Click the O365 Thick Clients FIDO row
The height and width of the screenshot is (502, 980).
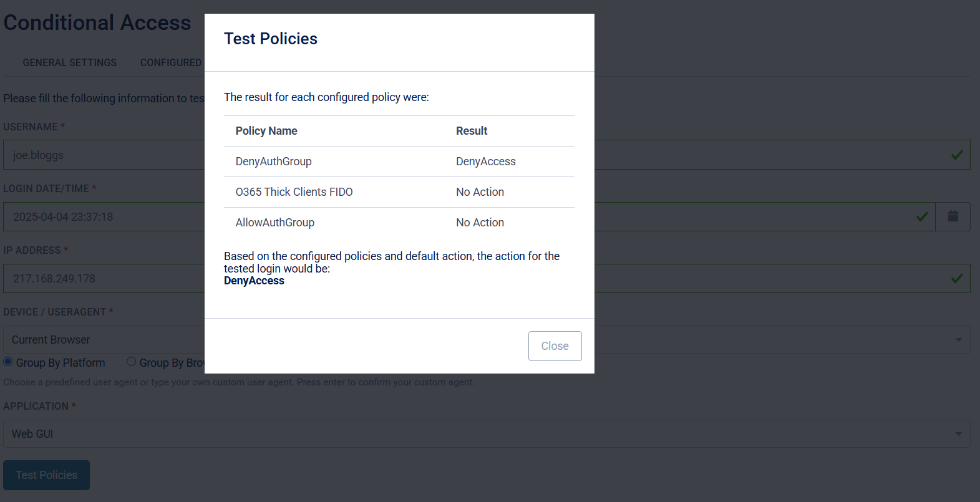[294, 191]
